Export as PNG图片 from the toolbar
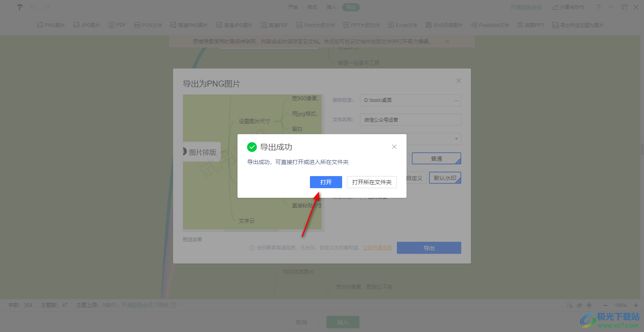644x332 pixels. pyautogui.click(x=51, y=25)
